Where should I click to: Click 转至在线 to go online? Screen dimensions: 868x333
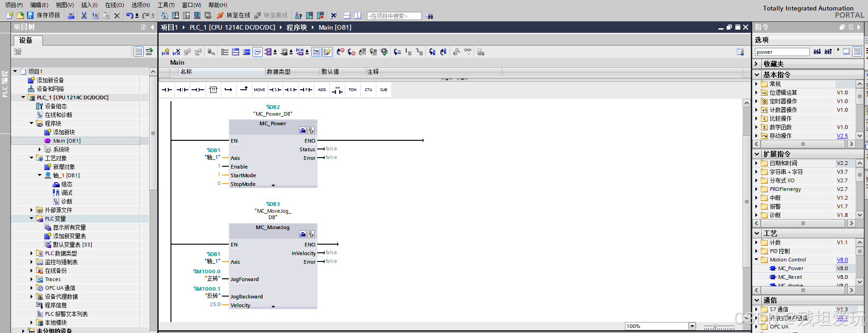[233, 15]
